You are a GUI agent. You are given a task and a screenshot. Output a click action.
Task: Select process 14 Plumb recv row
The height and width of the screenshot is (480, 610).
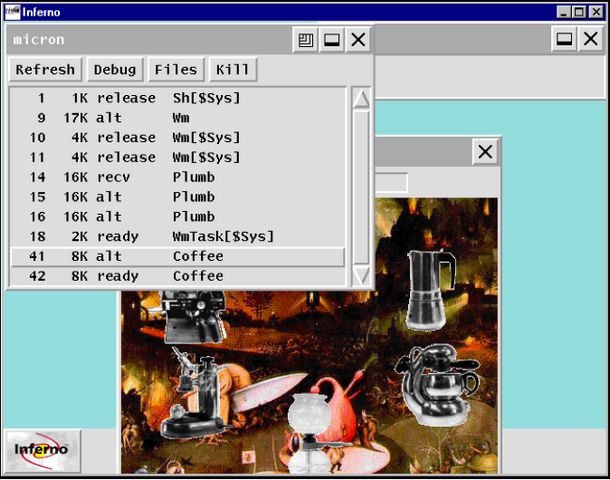(177, 177)
